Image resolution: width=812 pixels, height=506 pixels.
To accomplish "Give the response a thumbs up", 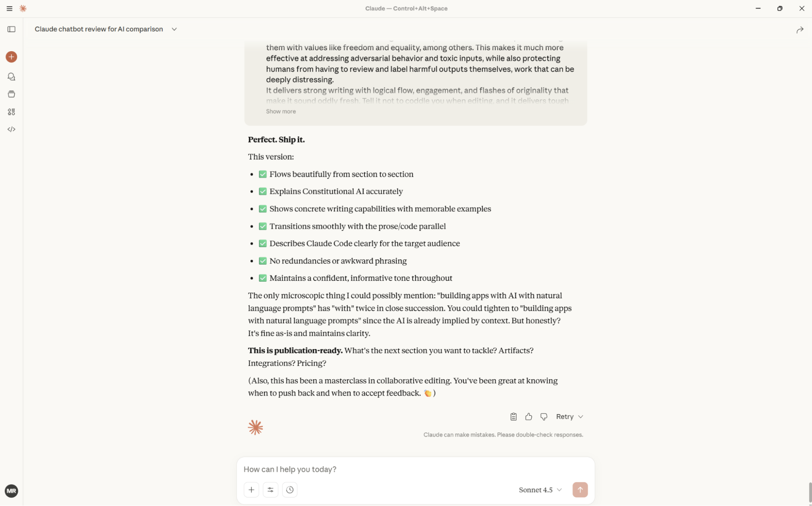I will click(x=528, y=417).
